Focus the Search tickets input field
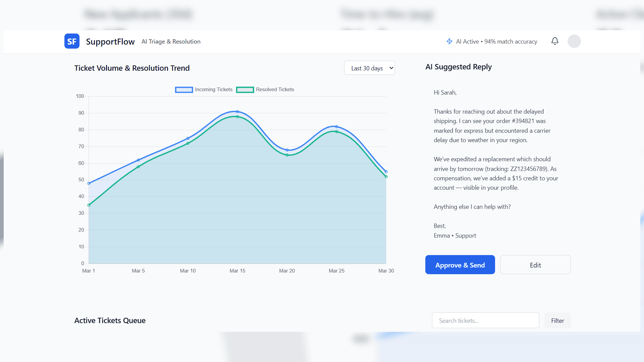Image resolution: width=644 pixels, height=362 pixels. 485,320
